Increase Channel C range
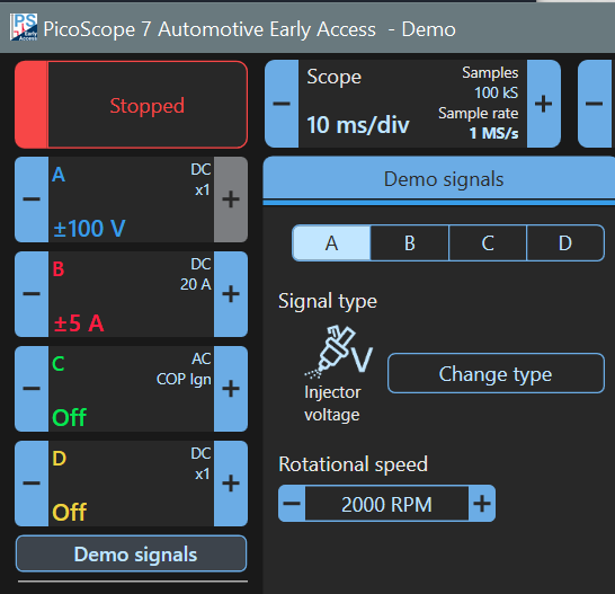This screenshot has width=615, height=594. pyautogui.click(x=231, y=389)
